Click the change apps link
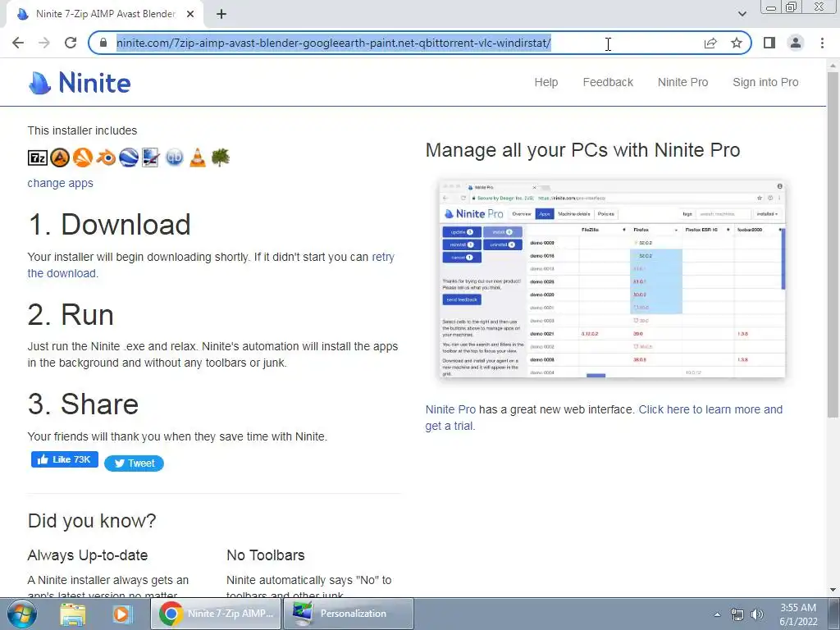 tap(61, 183)
